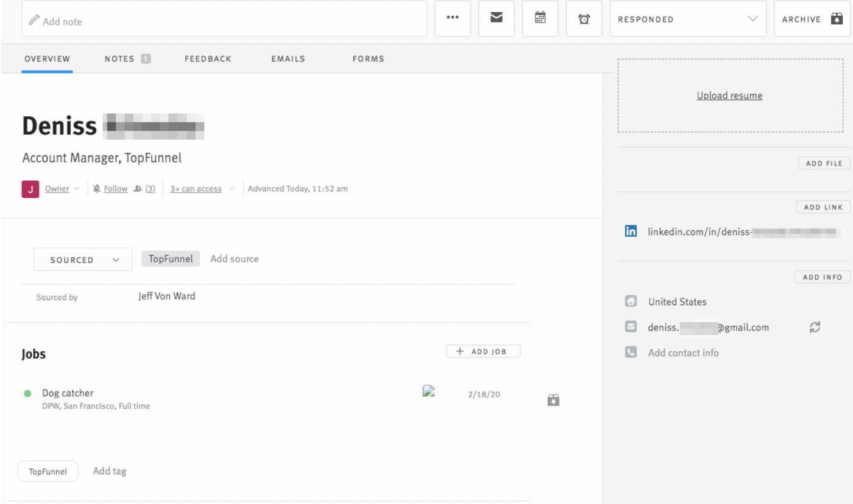
Task: Click the Upload resume link
Action: pyautogui.click(x=729, y=96)
